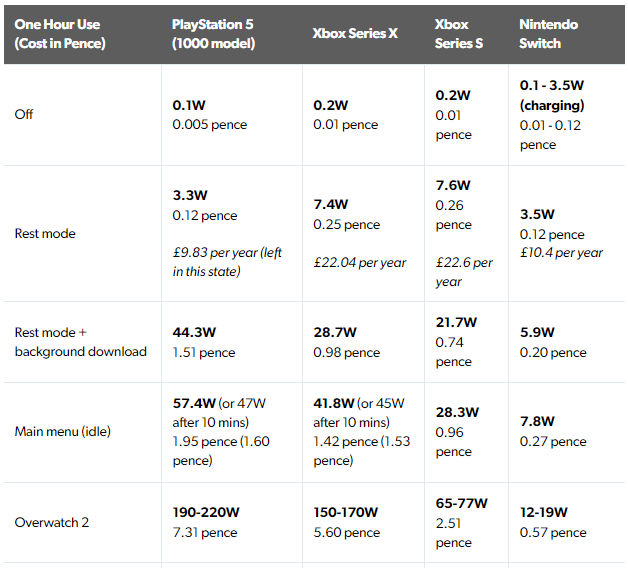The height and width of the screenshot is (568, 628).
Task: Click the PlayStation 5 0.1W off value
Action: click(189, 105)
